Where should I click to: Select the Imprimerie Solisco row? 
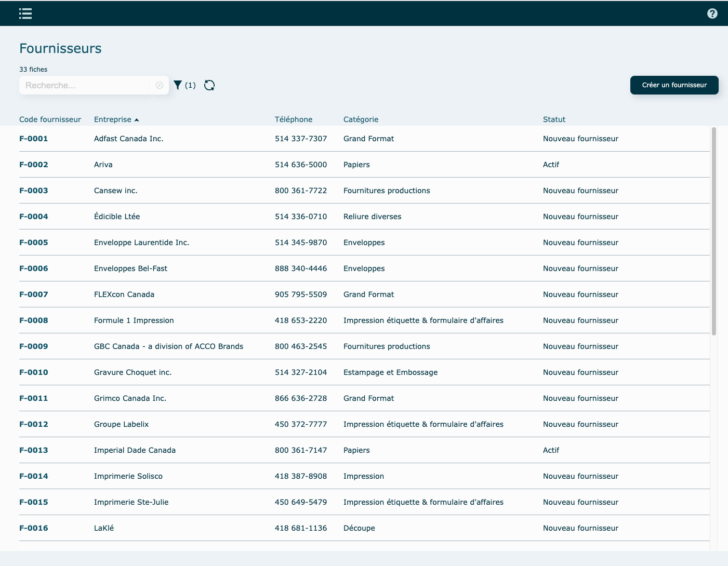[x=128, y=476]
